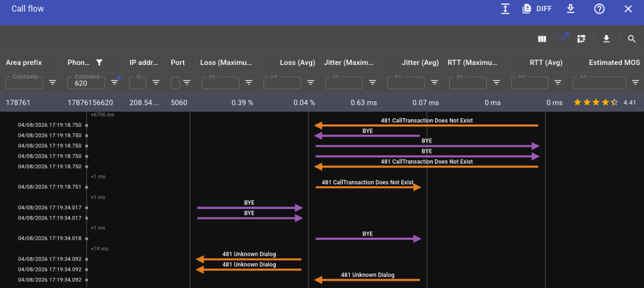
Task: Sort by RTT (Avg) column header
Action: [546, 62]
